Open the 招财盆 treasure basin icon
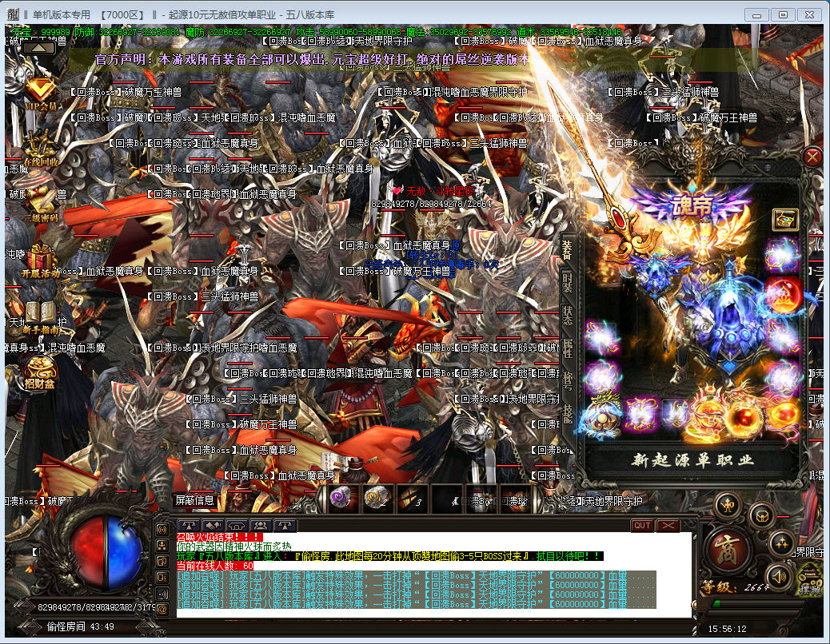 [x=40, y=373]
